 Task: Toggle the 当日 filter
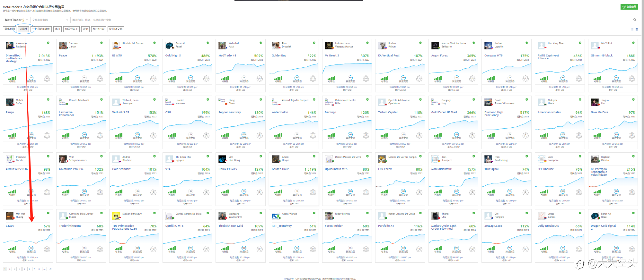pos(57,29)
